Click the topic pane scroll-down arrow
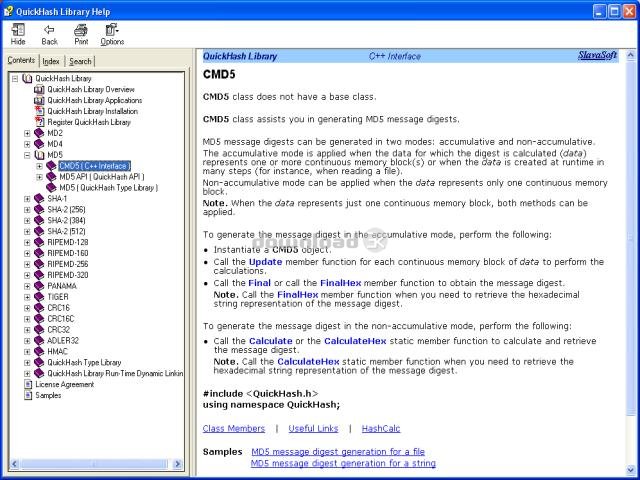Viewport: 640px width, 480px height. [x=630, y=471]
